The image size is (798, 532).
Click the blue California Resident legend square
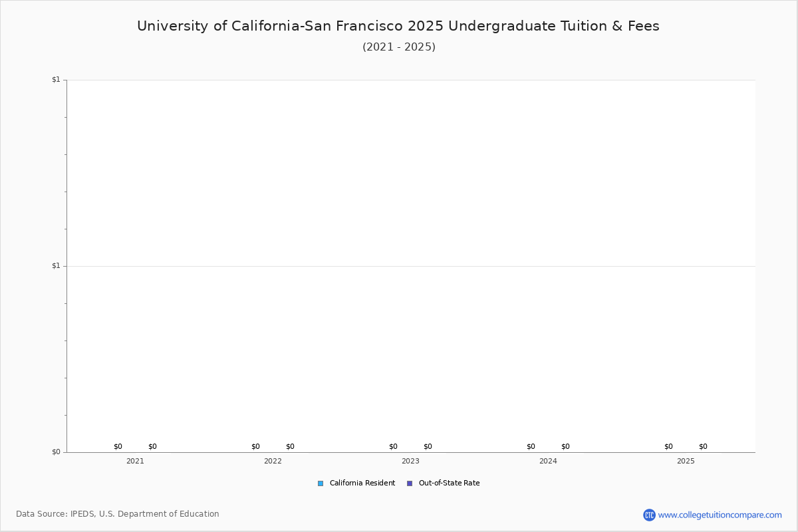tap(321, 483)
